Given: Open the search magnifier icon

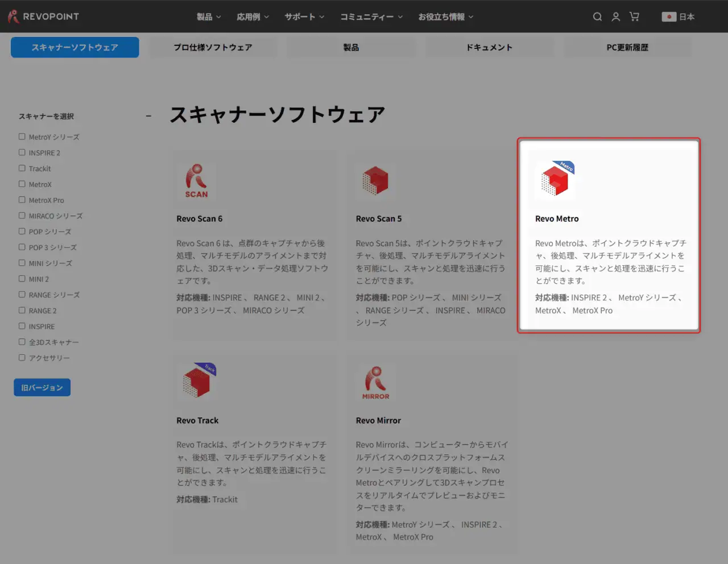Looking at the screenshot, I should [x=597, y=17].
